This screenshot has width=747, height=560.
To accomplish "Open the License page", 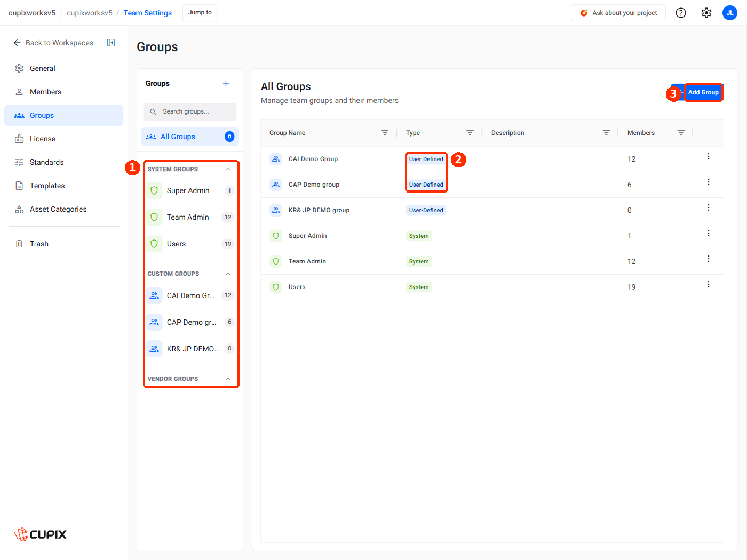I will [x=63, y=139].
